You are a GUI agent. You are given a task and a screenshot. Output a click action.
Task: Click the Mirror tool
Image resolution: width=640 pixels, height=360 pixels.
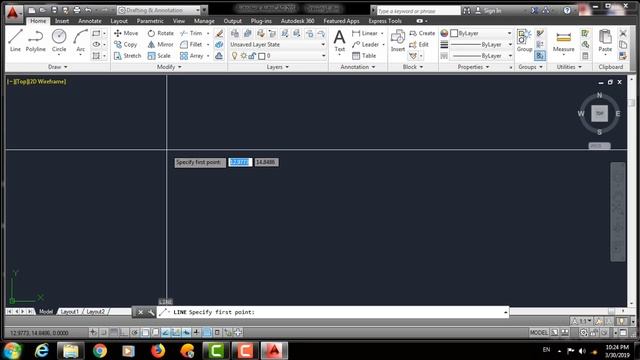[160, 44]
